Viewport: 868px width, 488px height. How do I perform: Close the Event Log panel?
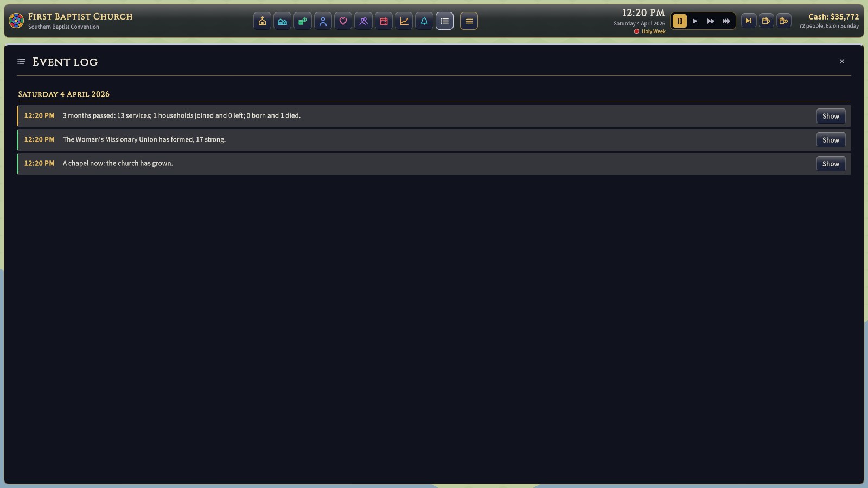[x=842, y=61]
